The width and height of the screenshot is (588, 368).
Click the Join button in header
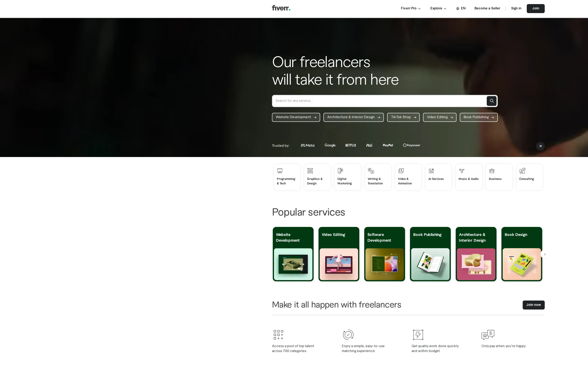[536, 9]
